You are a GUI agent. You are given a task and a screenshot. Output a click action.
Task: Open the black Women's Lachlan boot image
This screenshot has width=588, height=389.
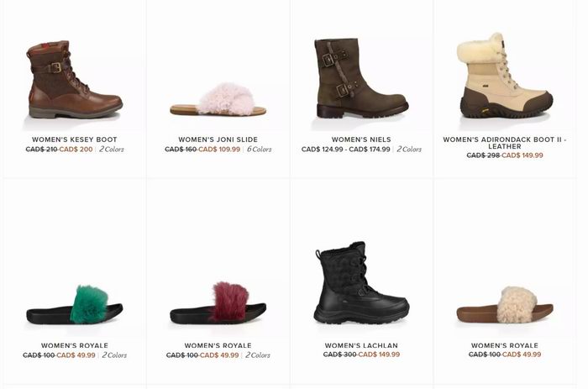[x=361, y=283]
